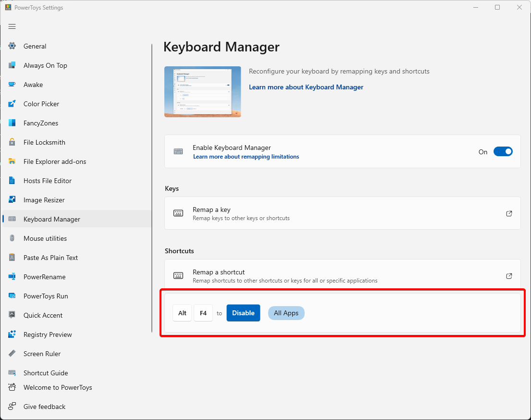Click keyboard icon beside Remap a key
The width and height of the screenshot is (531, 420).
pos(178,213)
